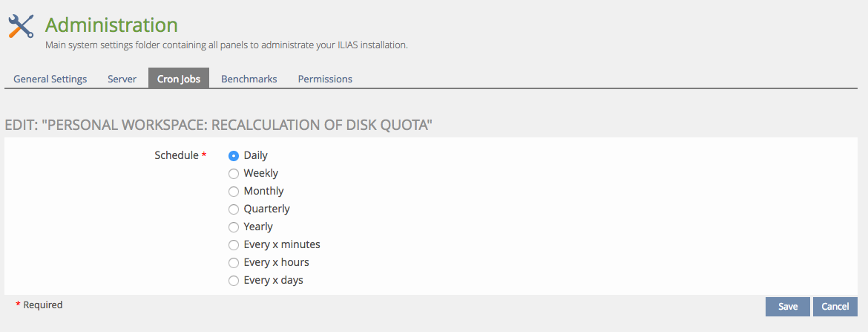The image size is (868, 332).
Task: Select the Yearly schedule option
Action: pos(234,227)
